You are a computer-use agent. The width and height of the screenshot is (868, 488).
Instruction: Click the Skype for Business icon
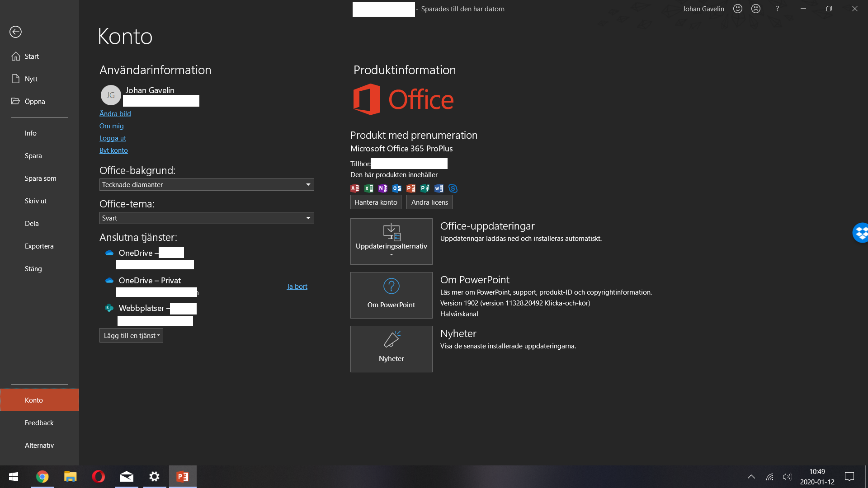[x=453, y=188]
